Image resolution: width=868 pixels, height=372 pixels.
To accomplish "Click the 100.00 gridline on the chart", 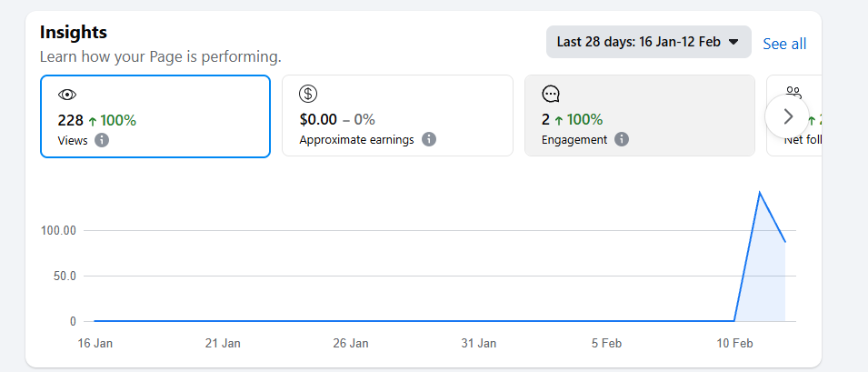I will (409, 230).
